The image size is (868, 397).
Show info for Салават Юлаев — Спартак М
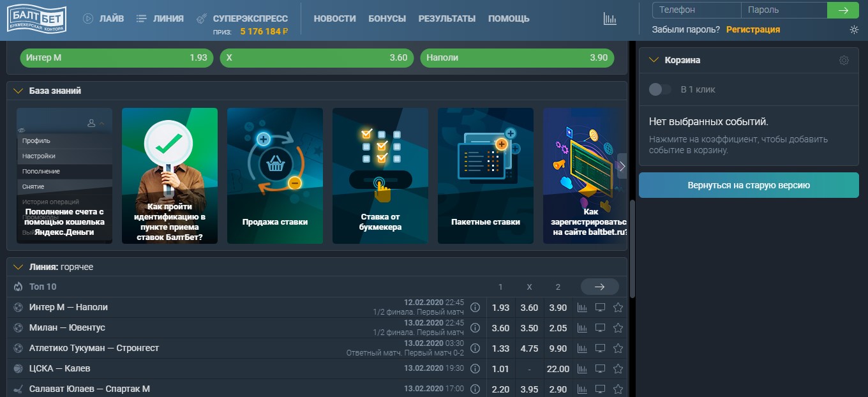point(475,389)
